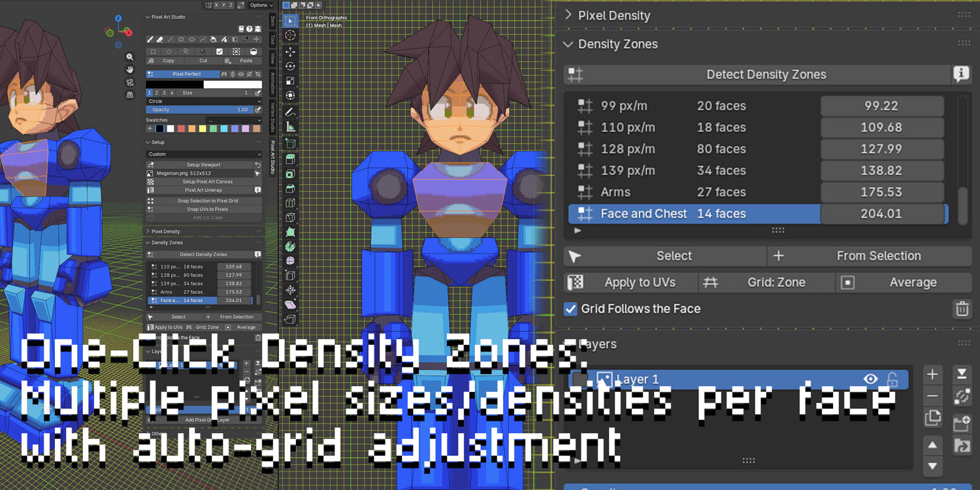Toggle lock on Layer 1
The height and width of the screenshot is (490, 980).
click(x=892, y=379)
